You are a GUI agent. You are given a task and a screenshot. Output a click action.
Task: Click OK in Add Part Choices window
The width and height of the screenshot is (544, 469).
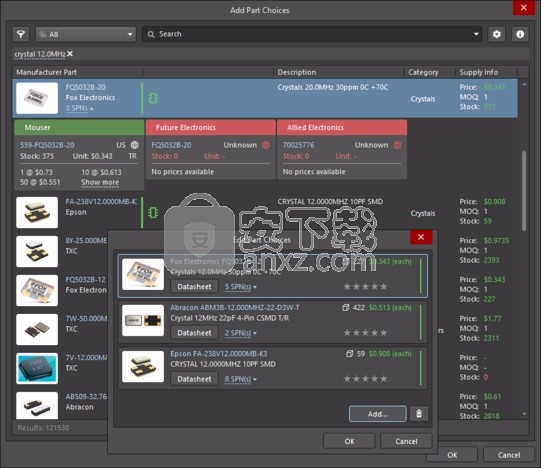click(x=452, y=455)
